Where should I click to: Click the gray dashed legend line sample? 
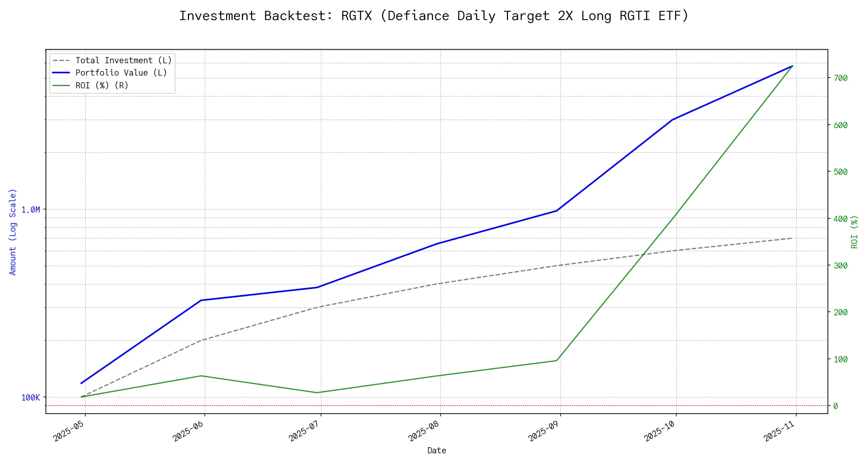click(61, 61)
